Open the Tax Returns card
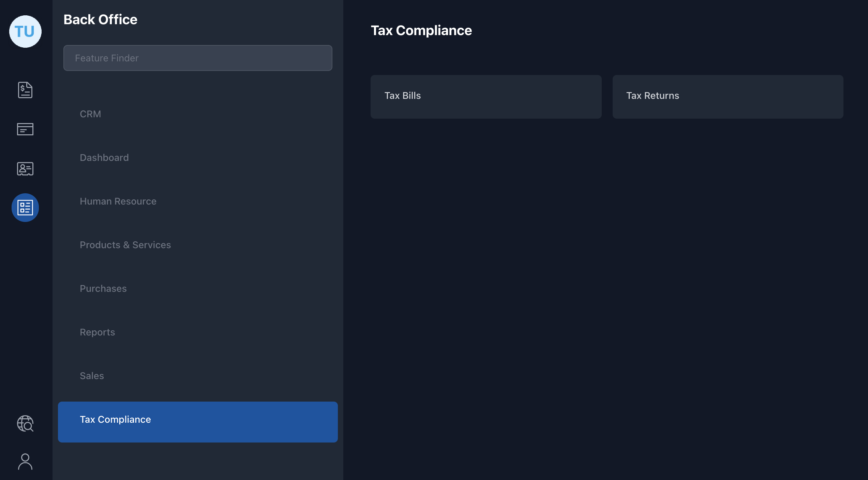 pyautogui.click(x=728, y=97)
